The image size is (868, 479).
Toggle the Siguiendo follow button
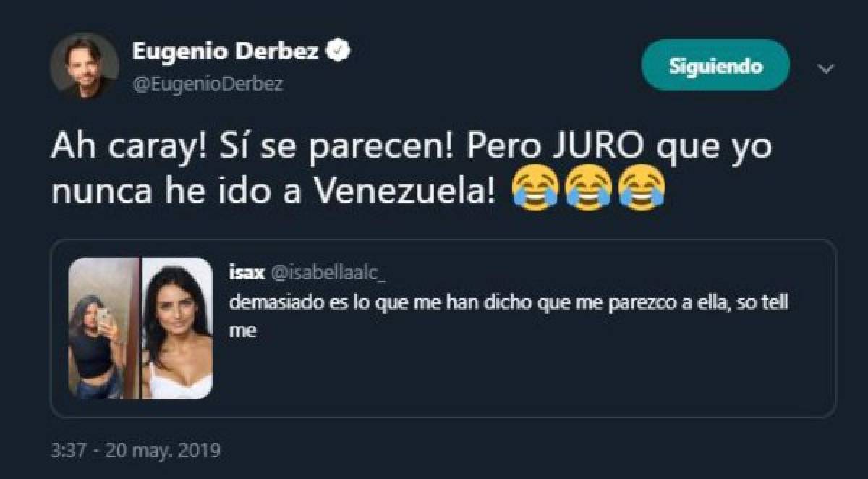coord(715,65)
